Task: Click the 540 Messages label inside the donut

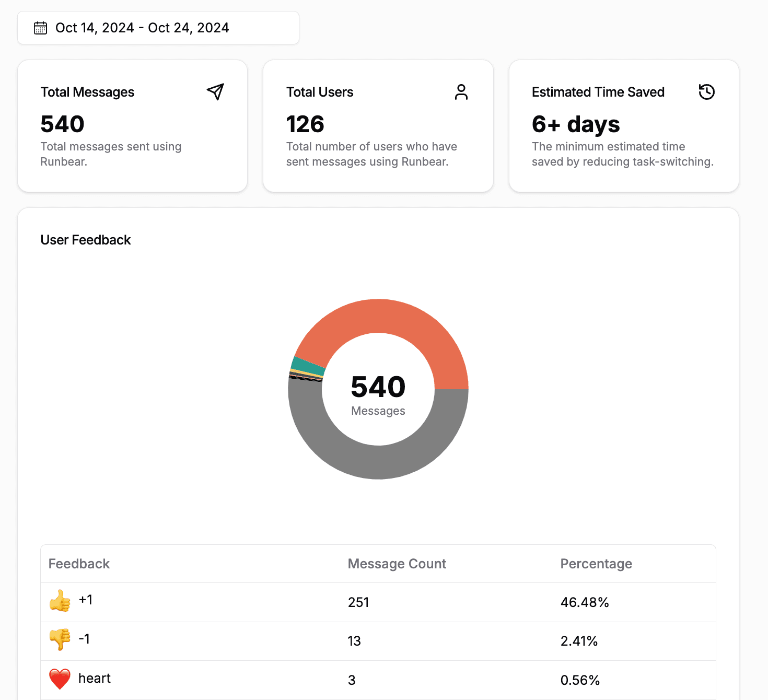Action: pos(378,394)
